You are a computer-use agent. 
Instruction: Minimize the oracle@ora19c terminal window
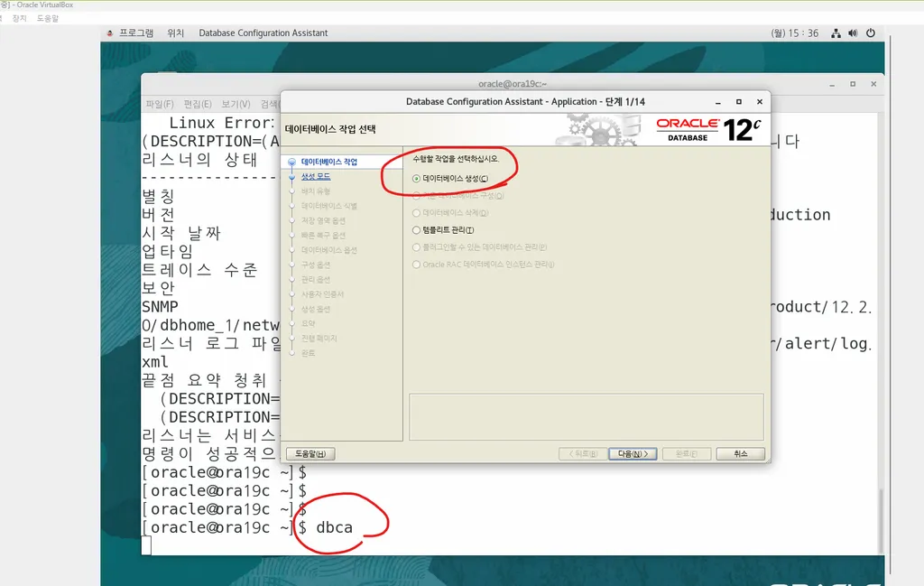(x=832, y=84)
